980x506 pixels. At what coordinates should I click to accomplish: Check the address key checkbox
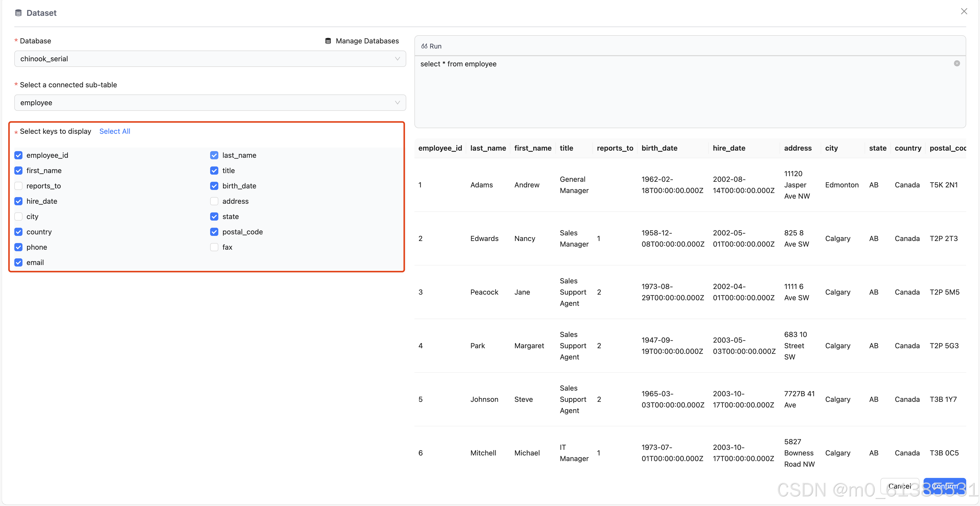pyautogui.click(x=214, y=201)
